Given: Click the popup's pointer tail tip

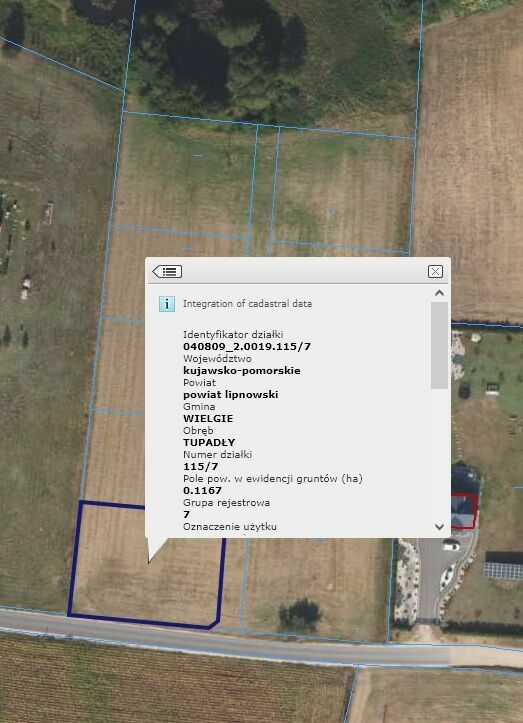Looking at the screenshot, I should point(149,562).
